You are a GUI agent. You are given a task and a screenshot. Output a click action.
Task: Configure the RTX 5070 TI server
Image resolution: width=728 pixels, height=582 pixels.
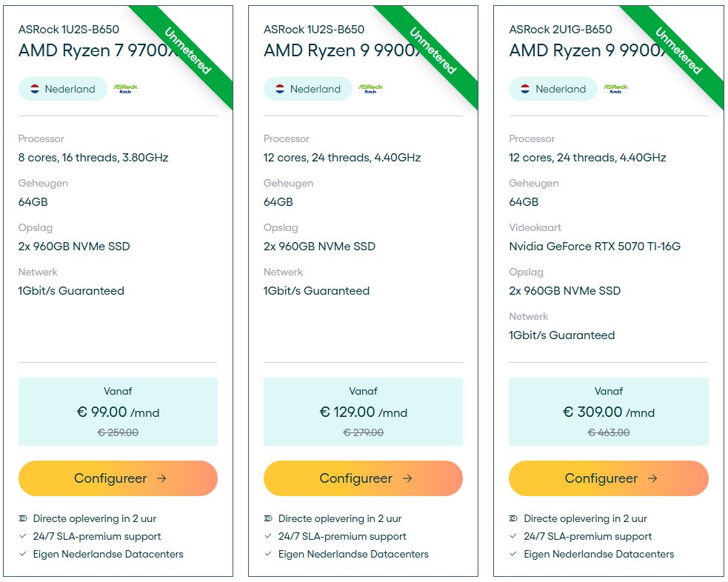pos(609,478)
